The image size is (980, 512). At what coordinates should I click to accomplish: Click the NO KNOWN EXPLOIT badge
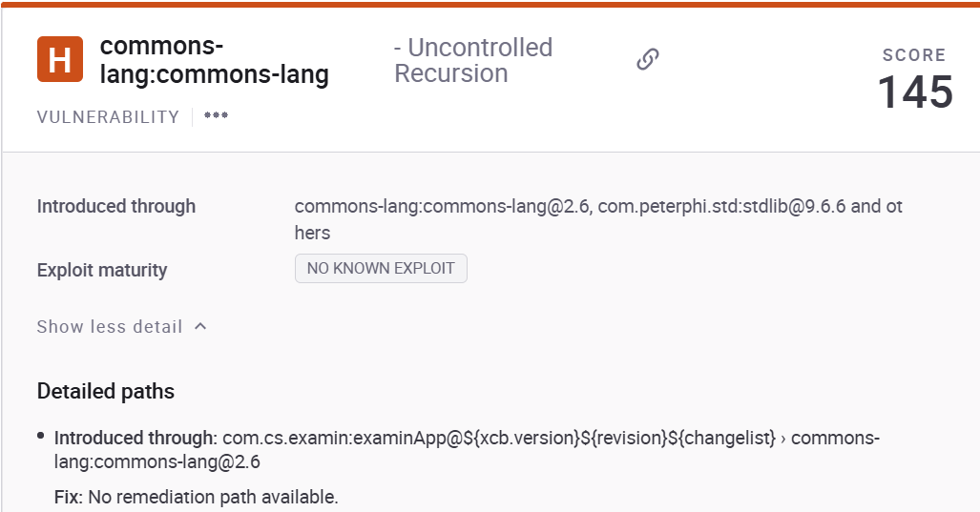click(x=381, y=268)
